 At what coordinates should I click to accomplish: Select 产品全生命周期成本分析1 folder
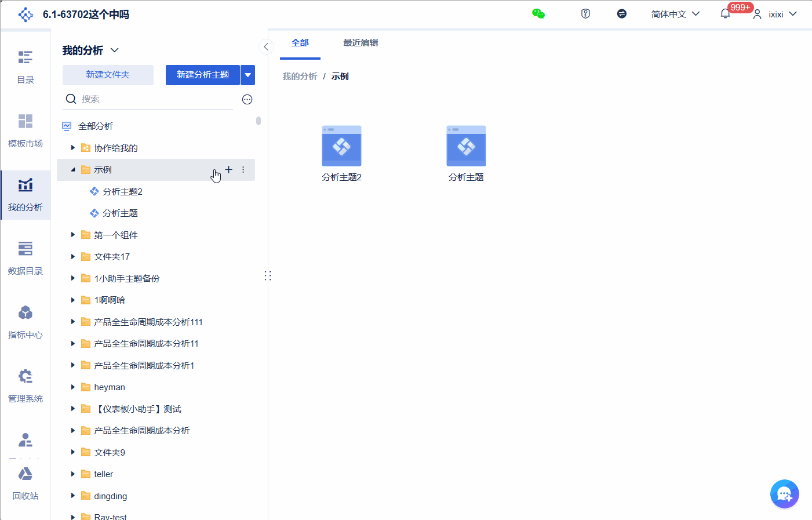click(144, 365)
